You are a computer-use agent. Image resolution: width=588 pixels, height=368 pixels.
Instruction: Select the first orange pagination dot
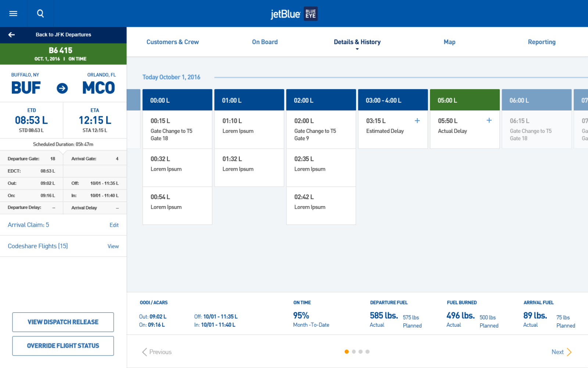[x=347, y=352]
